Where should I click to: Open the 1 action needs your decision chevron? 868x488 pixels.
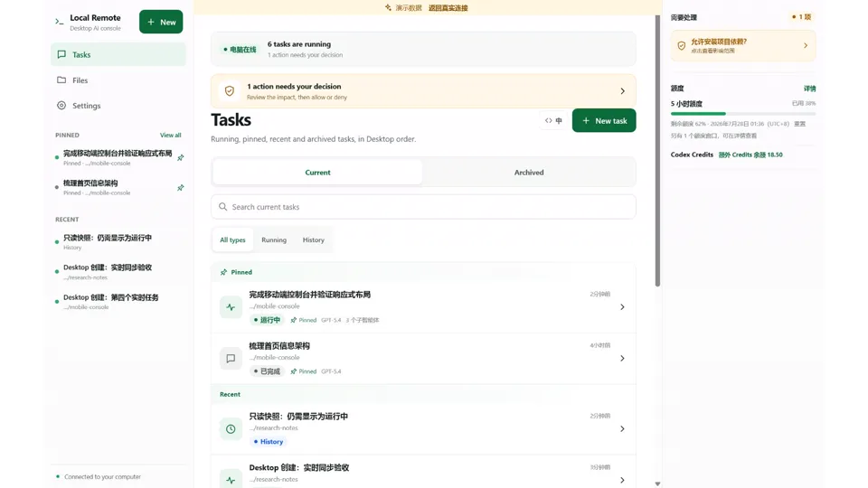pyautogui.click(x=623, y=90)
